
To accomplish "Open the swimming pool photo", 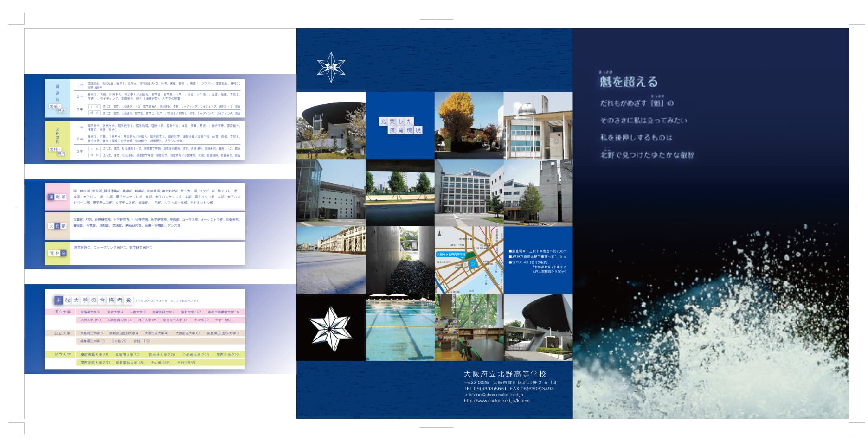I will [400, 327].
